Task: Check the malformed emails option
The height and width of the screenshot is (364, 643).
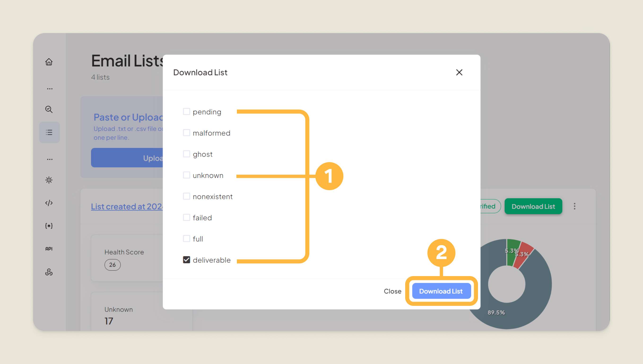Action: click(187, 133)
